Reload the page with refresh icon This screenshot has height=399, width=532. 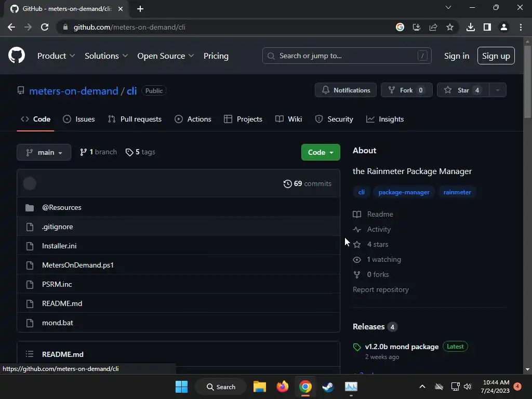tap(45, 27)
